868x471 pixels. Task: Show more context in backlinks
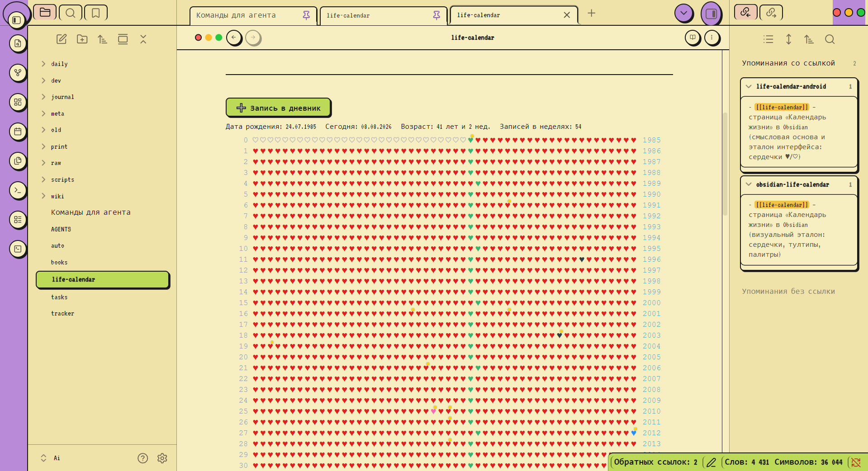[788, 39]
